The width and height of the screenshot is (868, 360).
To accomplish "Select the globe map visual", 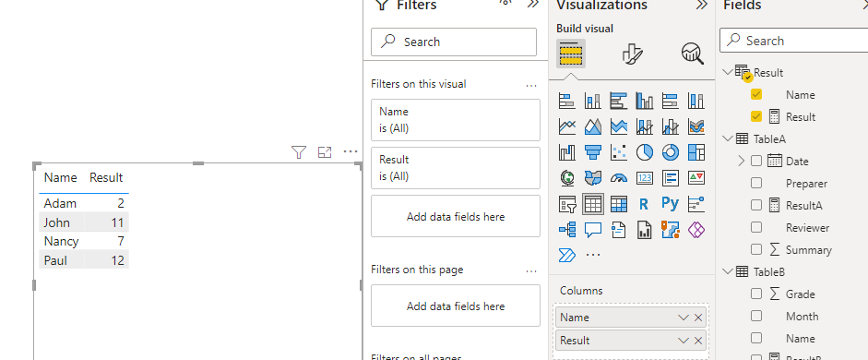I will click(x=567, y=178).
